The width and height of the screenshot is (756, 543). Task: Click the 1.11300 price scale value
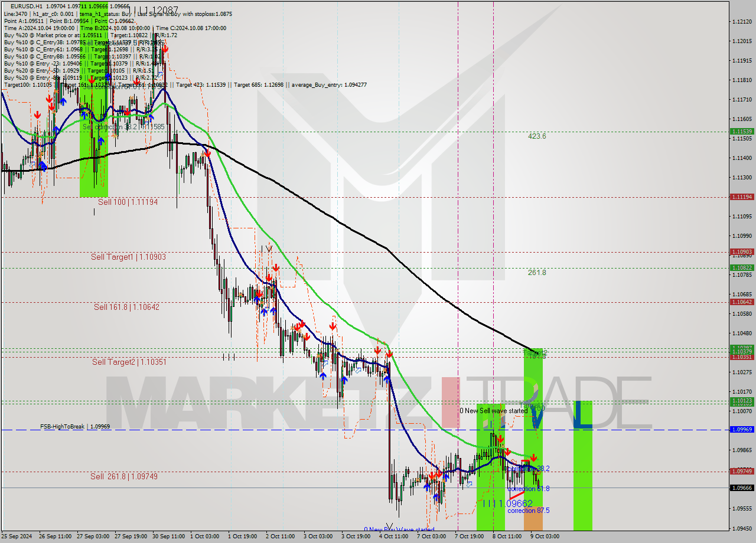pyautogui.click(x=741, y=177)
